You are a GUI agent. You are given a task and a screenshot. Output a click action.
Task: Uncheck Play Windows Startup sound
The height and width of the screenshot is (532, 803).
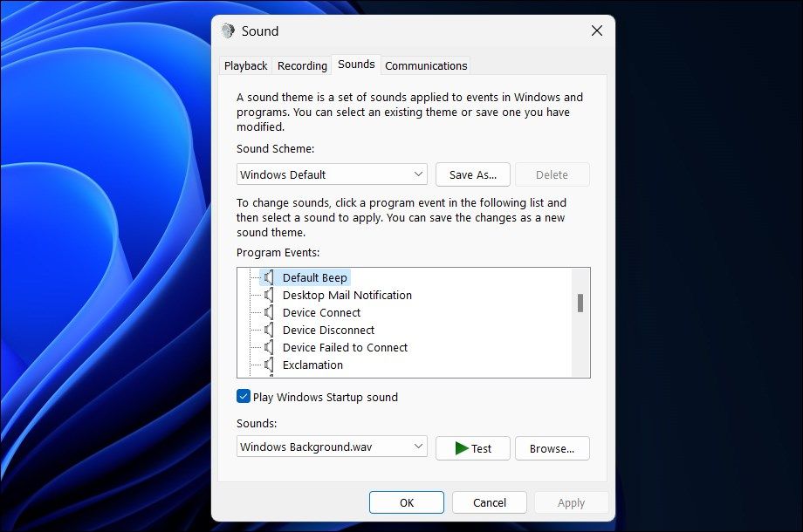point(243,397)
